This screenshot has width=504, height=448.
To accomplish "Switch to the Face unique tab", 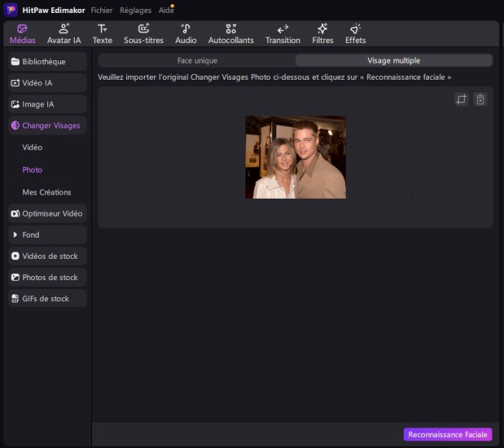I will (197, 60).
